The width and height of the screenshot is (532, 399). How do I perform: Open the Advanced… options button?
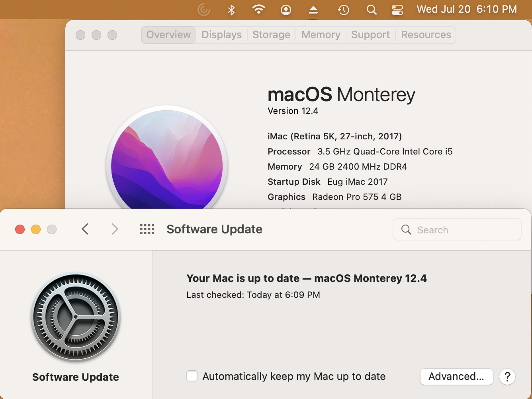click(456, 376)
